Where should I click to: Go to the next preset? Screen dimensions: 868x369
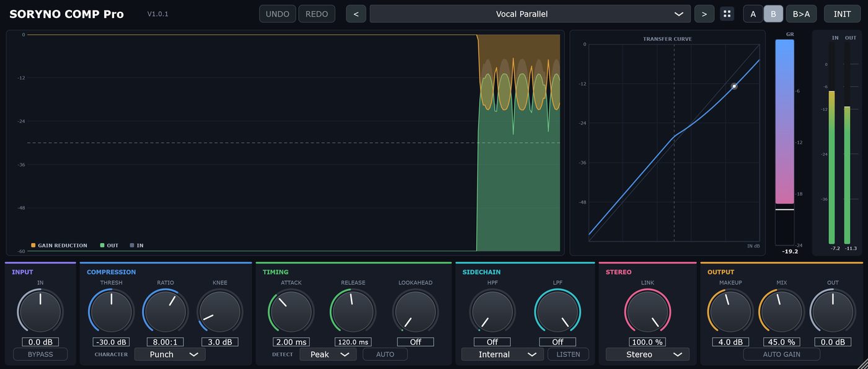coord(704,14)
